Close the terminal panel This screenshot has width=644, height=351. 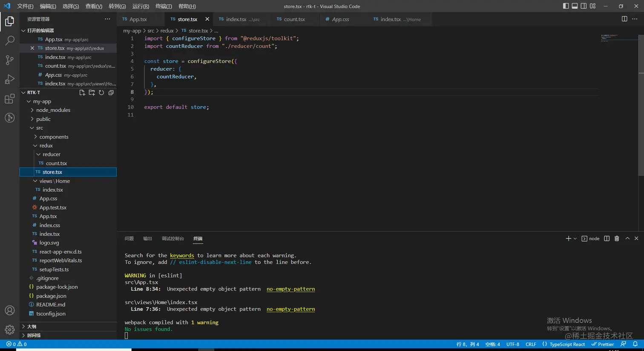coord(636,239)
